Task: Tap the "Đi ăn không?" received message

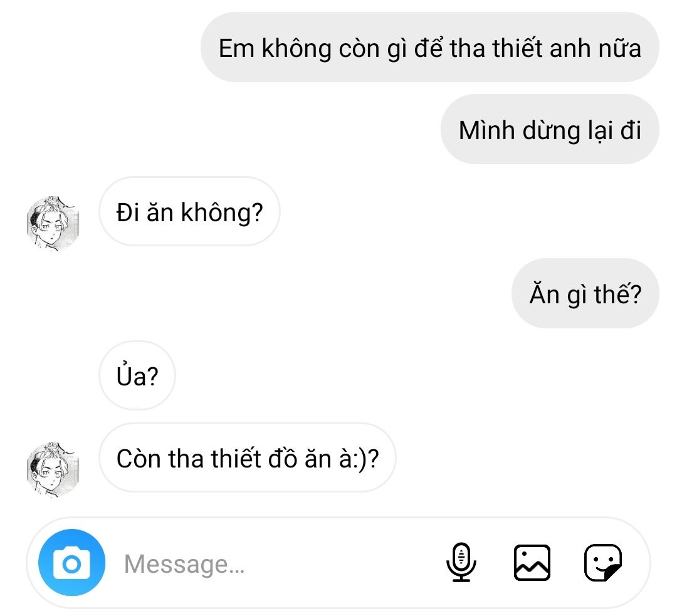Action: tap(189, 211)
